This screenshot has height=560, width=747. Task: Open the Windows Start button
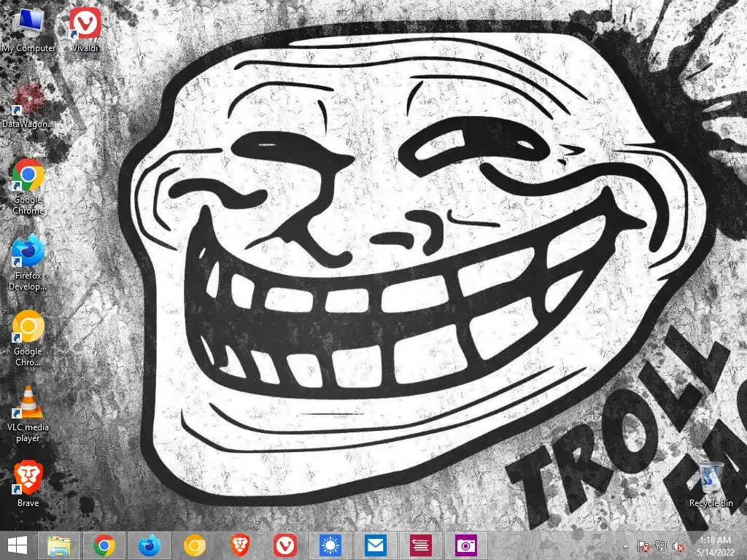pos(18,545)
